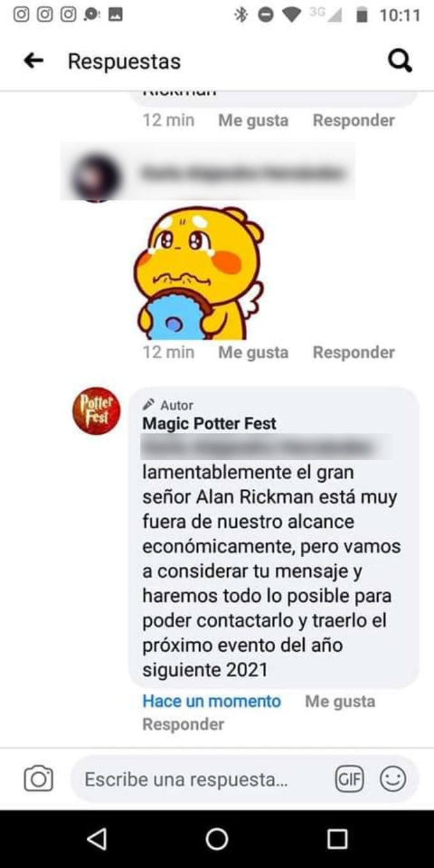Tap the Android recent apps square
Viewport: 434px width, 868px height.
point(337,839)
